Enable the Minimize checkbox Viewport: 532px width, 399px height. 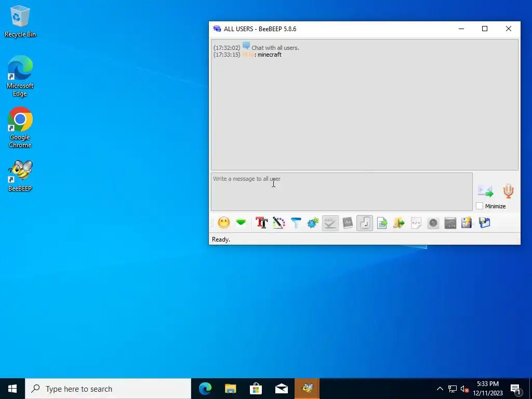(480, 206)
